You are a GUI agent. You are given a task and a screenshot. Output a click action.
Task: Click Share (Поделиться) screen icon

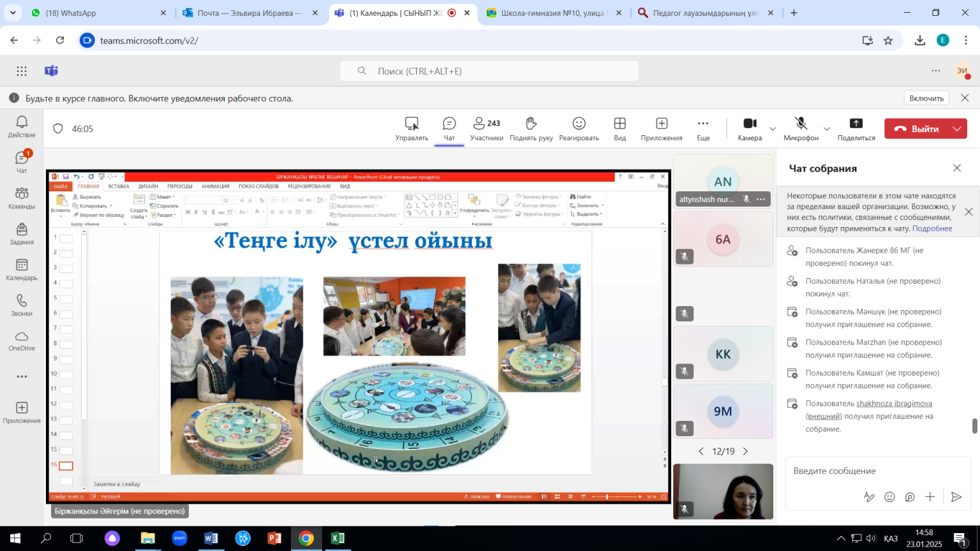coord(856,128)
